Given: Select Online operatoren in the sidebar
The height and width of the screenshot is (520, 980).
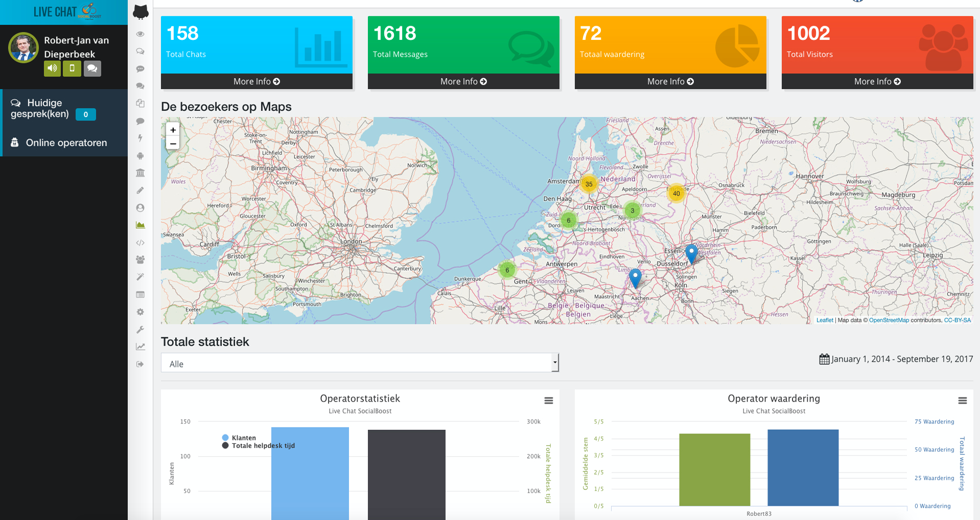Looking at the screenshot, I should tap(65, 143).
